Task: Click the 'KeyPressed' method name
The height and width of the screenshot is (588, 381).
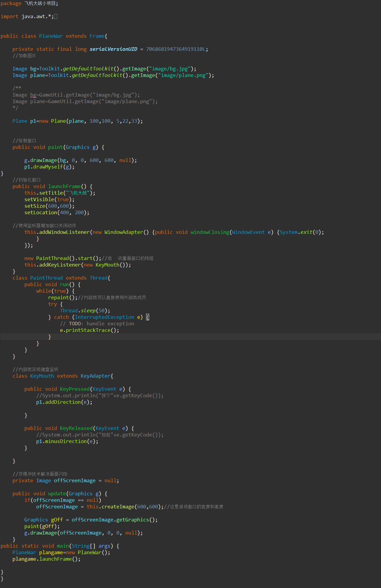Action: coord(75,389)
